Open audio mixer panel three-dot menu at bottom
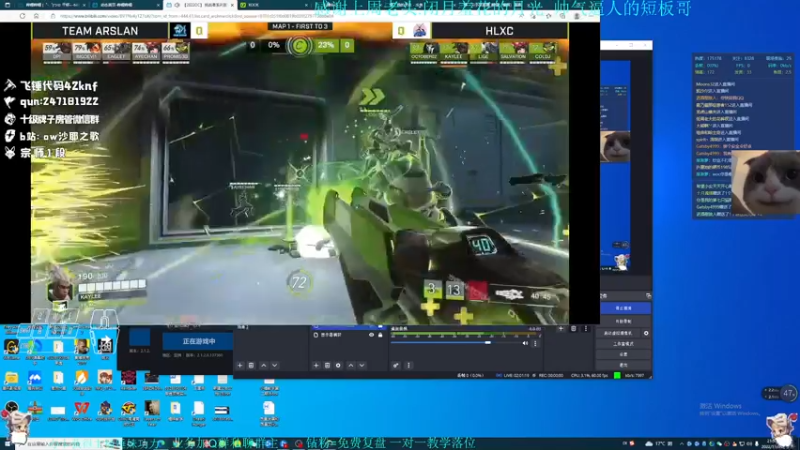Screen dimensions: 800x450 click(409, 365)
